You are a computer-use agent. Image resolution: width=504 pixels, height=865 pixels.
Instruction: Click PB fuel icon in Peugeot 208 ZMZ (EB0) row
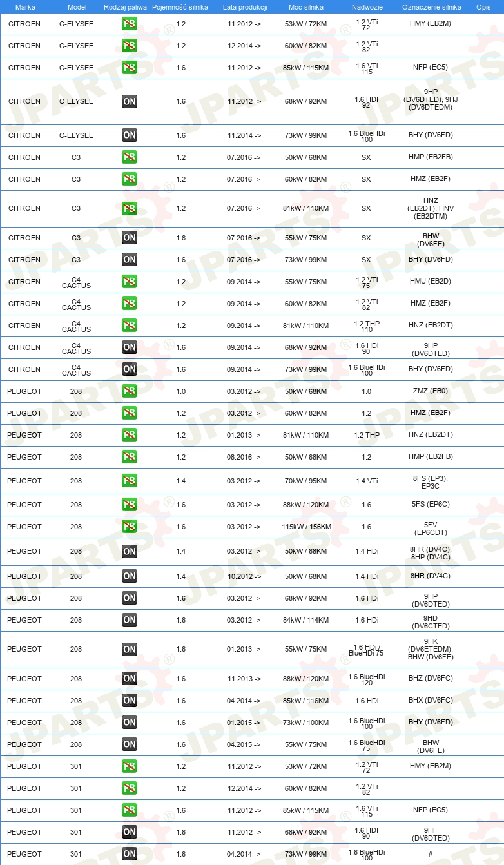pos(130,391)
